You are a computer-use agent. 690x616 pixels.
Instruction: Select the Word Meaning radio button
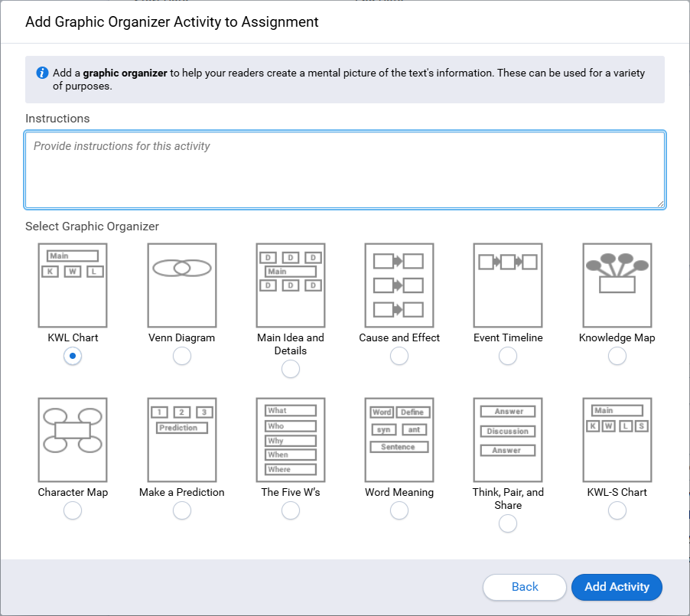pyautogui.click(x=399, y=510)
